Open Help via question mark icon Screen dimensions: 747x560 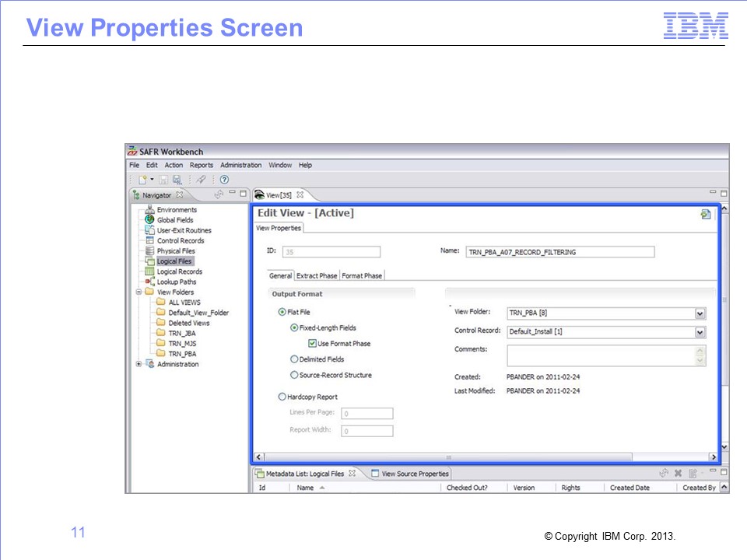click(224, 180)
